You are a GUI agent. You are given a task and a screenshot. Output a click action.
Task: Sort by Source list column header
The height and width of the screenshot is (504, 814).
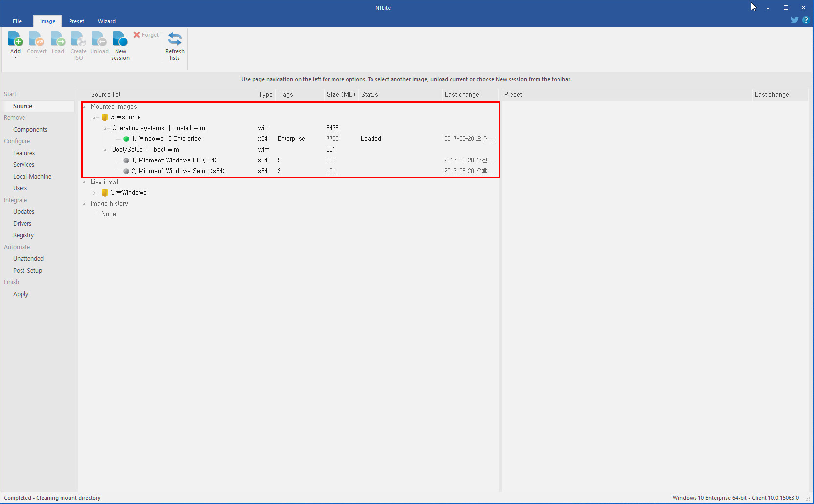pyautogui.click(x=167, y=95)
